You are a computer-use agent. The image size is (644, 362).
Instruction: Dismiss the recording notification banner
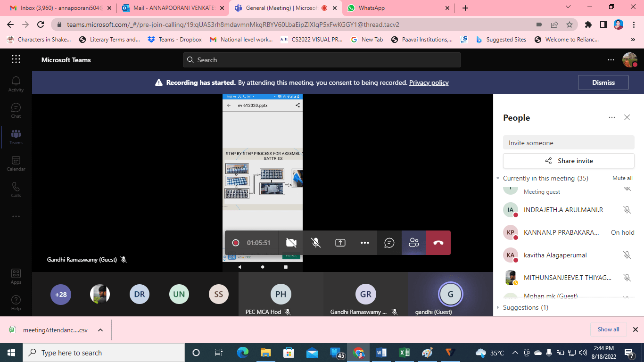(x=603, y=82)
